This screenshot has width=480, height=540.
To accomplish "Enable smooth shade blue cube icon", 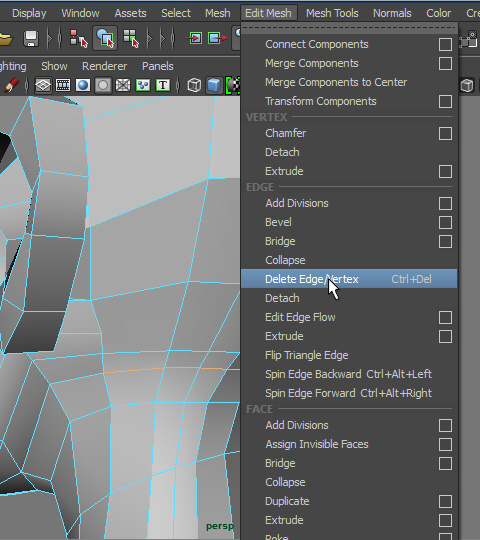I will (213, 85).
